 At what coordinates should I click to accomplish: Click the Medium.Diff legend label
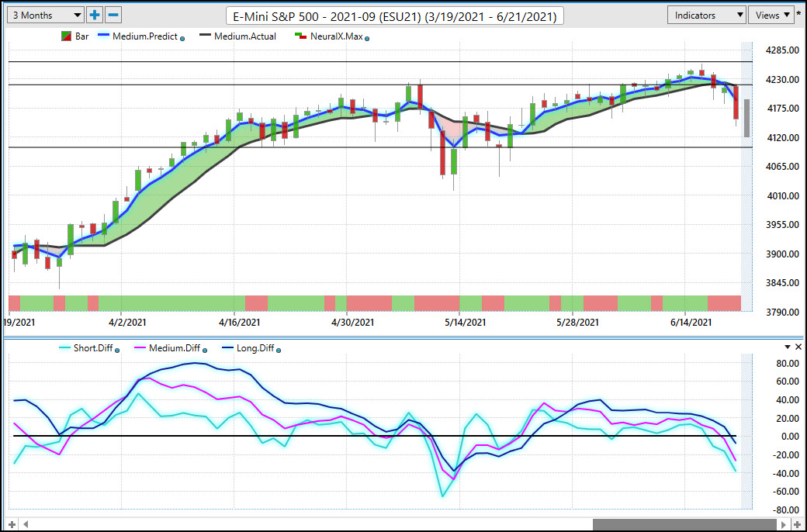[x=175, y=348]
